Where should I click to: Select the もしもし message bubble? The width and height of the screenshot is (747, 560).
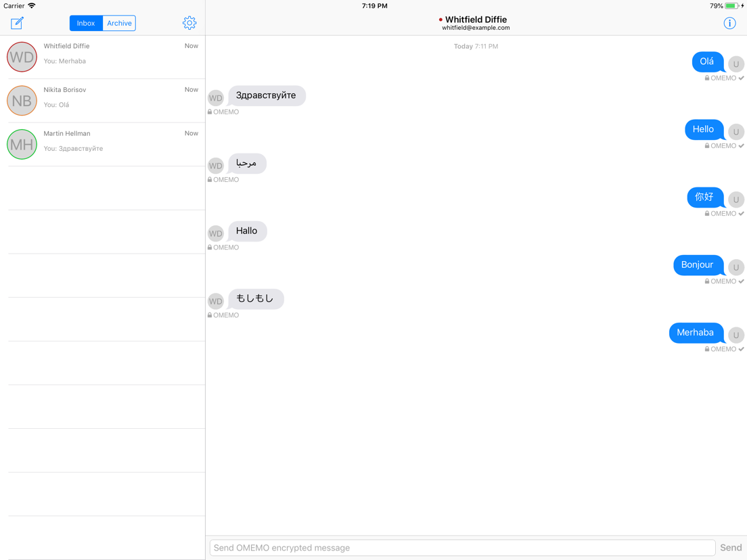point(256,299)
